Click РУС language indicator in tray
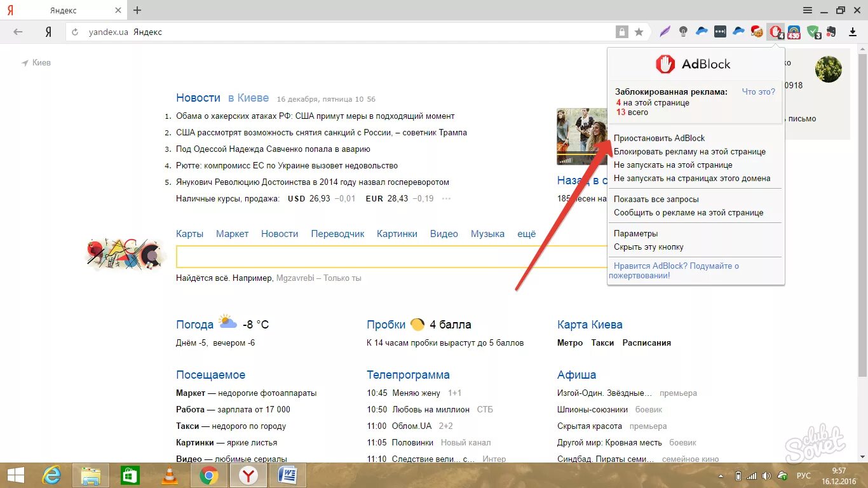This screenshot has width=868, height=488. coord(804,476)
